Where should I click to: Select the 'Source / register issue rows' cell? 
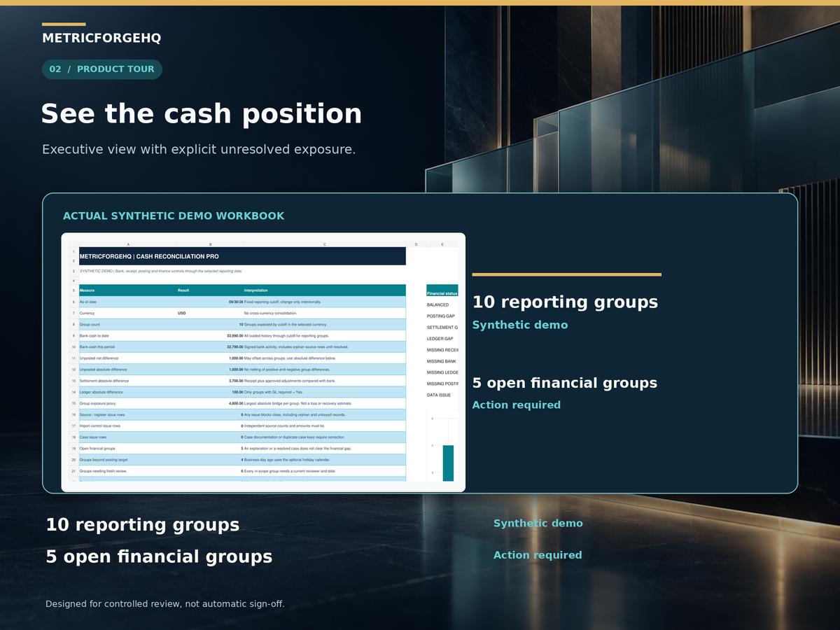click(x=127, y=414)
